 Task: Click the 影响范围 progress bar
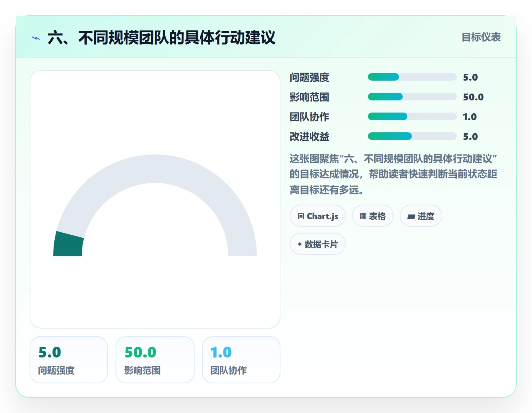point(412,97)
